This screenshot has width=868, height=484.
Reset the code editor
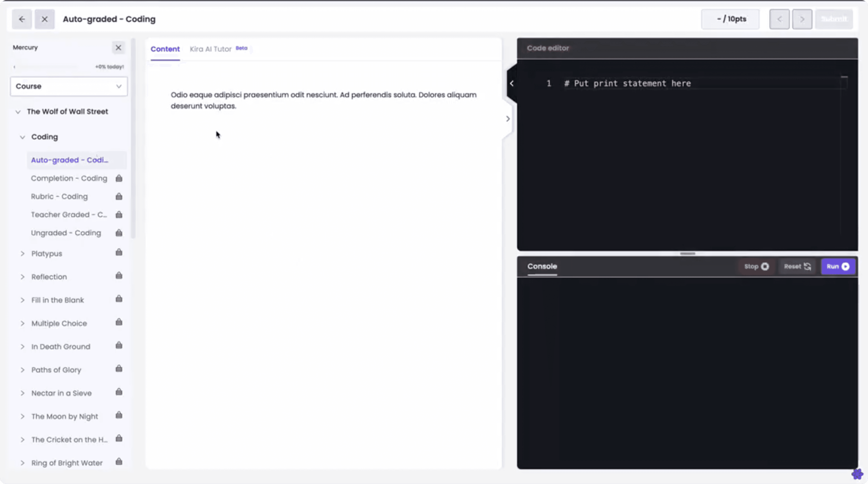tap(797, 267)
